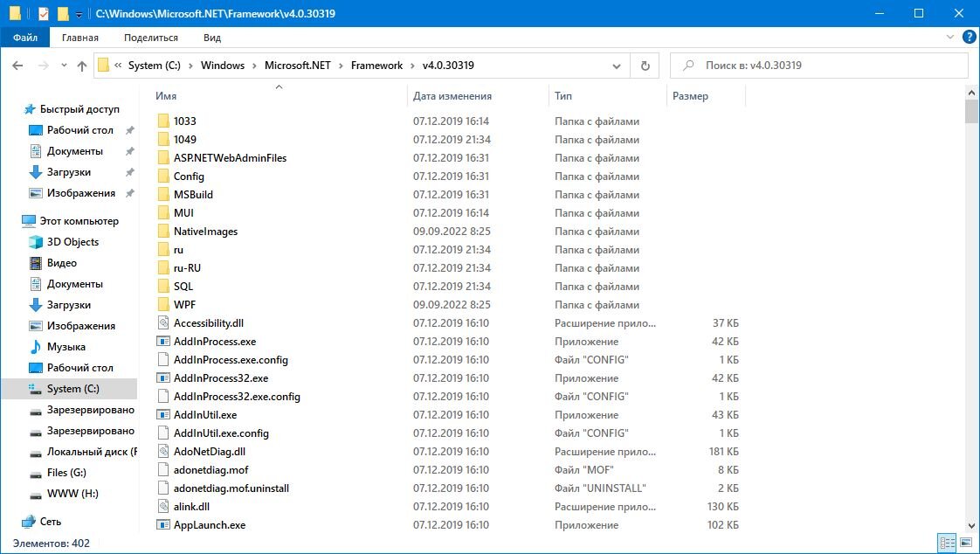Viewport: 980px width, 554px height.
Task: Click Framework breadcrumb in address bar
Action: click(x=376, y=65)
